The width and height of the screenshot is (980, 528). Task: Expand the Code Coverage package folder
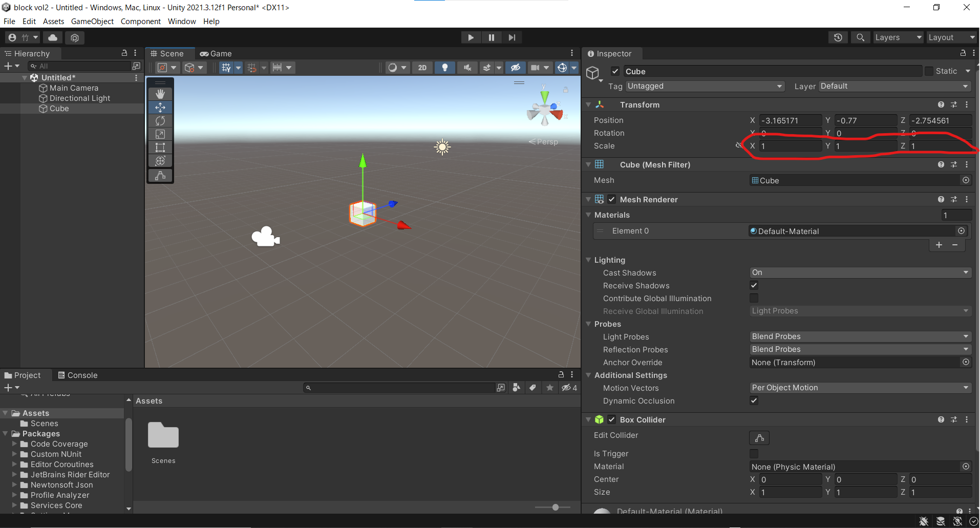coord(14,444)
